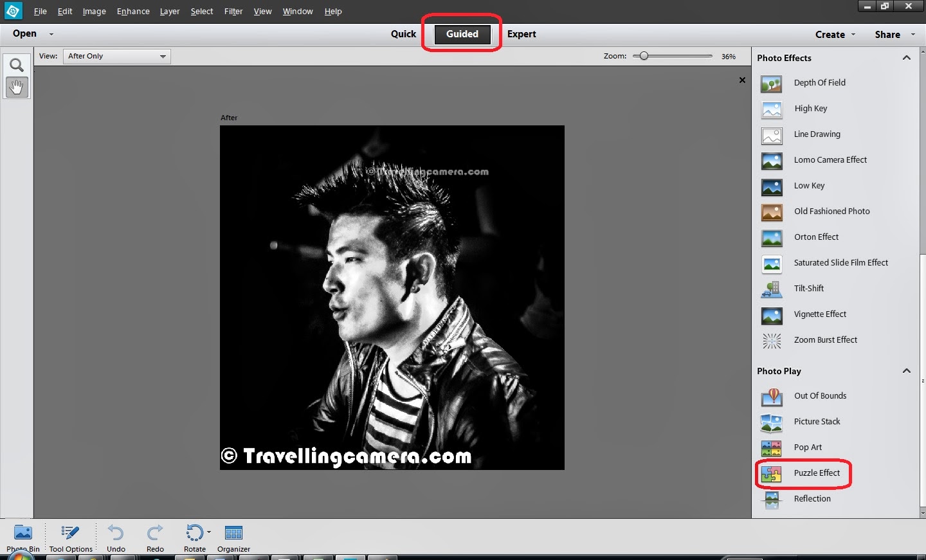Select the Hand pan tool
The height and width of the screenshot is (560, 926).
pyautogui.click(x=17, y=87)
